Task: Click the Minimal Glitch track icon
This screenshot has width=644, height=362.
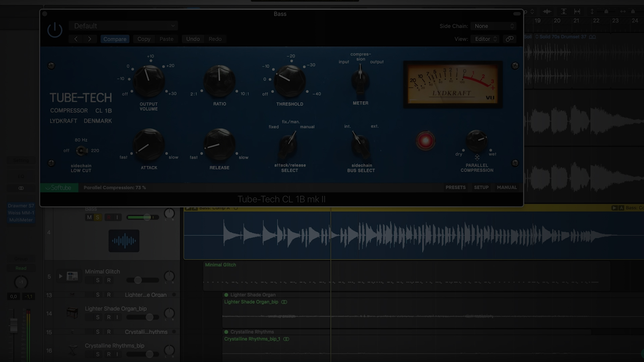Action: coord(72,276)
